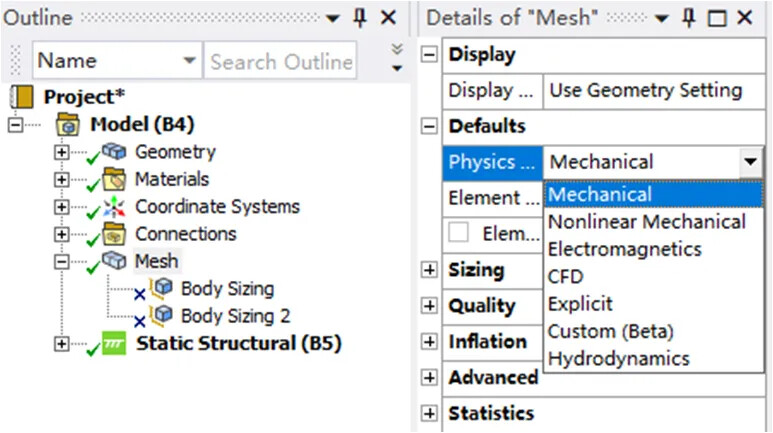Collapse the Model (B4) tree node

pyautogui.click(x=16, y=126)
